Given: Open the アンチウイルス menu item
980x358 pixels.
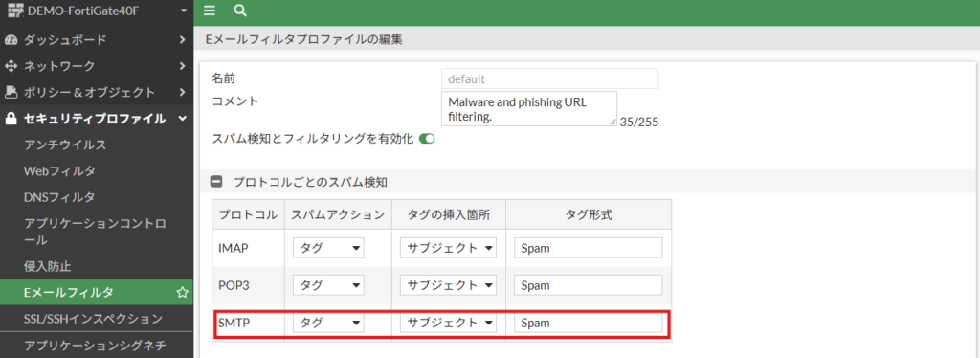Looking at the screenshot, I should [65, 145].
